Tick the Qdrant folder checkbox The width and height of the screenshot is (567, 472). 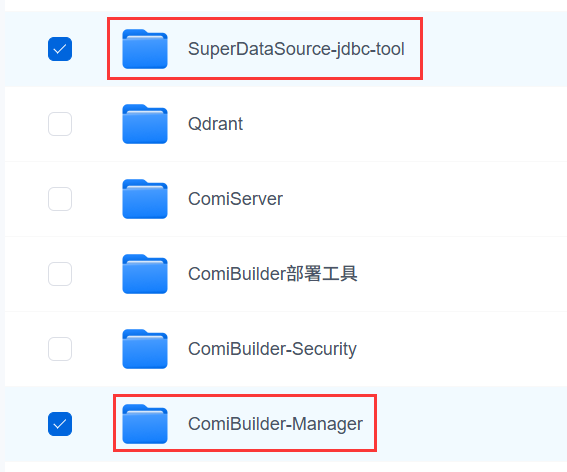[x=60, y=124]
